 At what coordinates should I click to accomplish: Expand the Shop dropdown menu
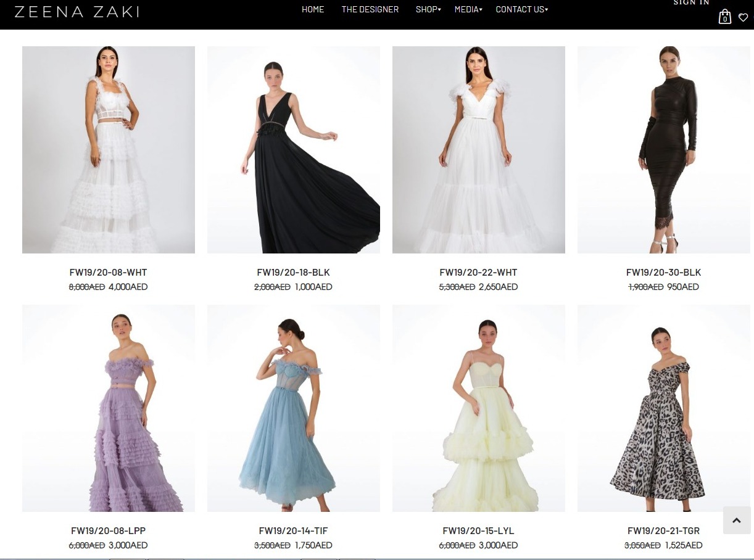tap(428, 9)
